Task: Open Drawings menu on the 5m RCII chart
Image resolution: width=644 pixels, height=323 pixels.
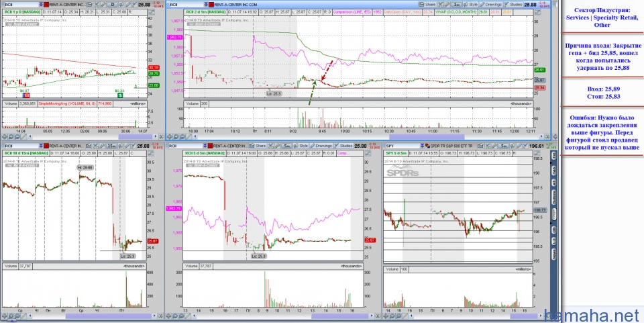Action: coord(321,146)
